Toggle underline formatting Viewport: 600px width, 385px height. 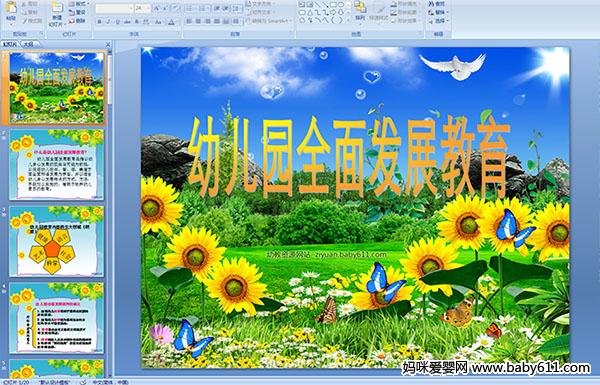(117, 22)
